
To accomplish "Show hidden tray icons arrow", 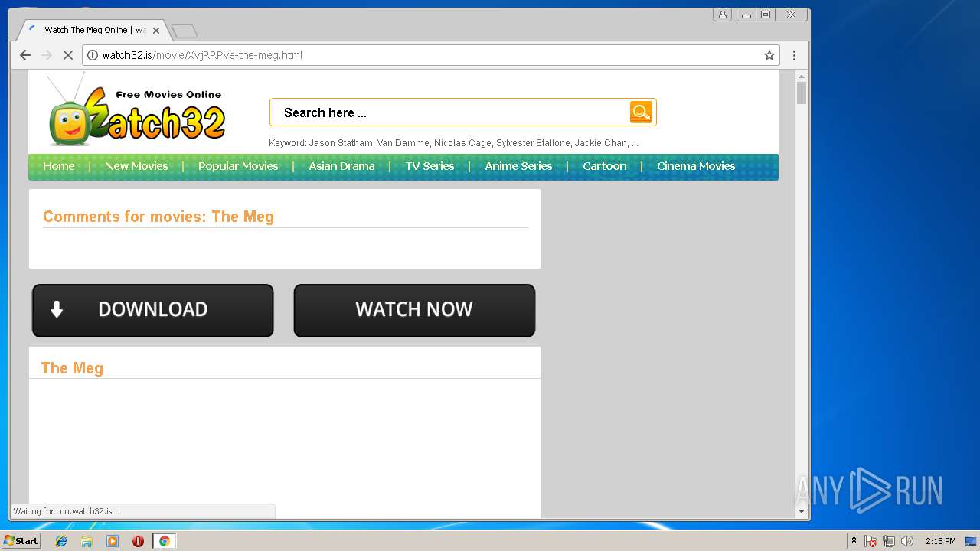I will click(854, 541).
